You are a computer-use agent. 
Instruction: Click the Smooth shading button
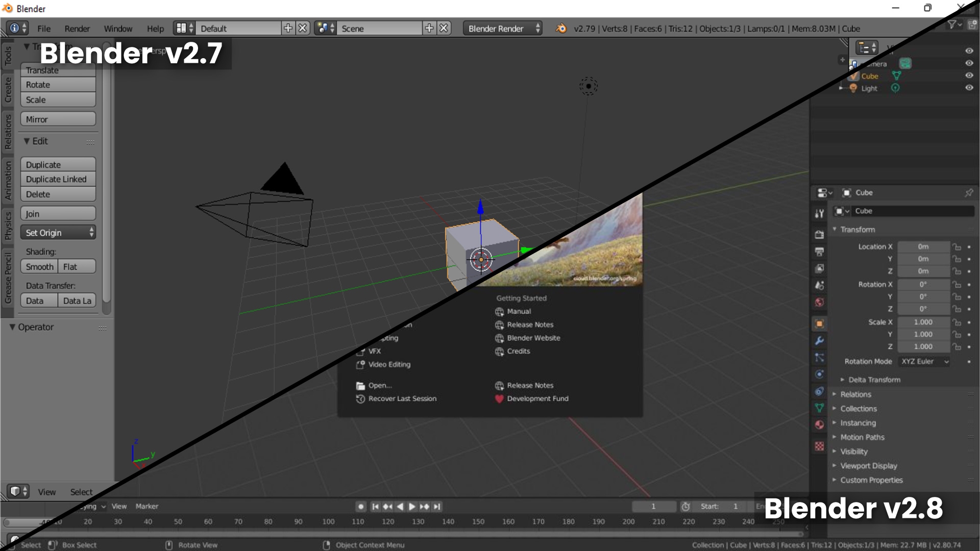pyautogui.click(x=39, y=267)
